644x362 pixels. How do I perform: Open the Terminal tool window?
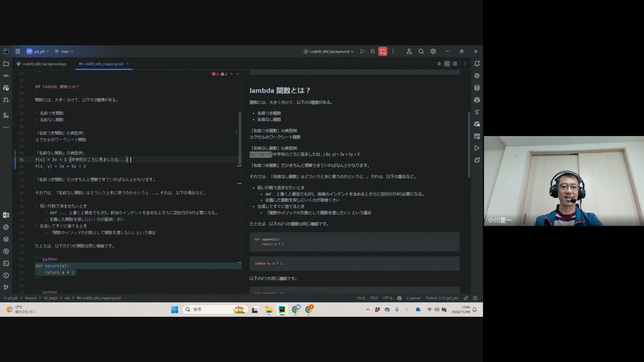tap(6, 263)
